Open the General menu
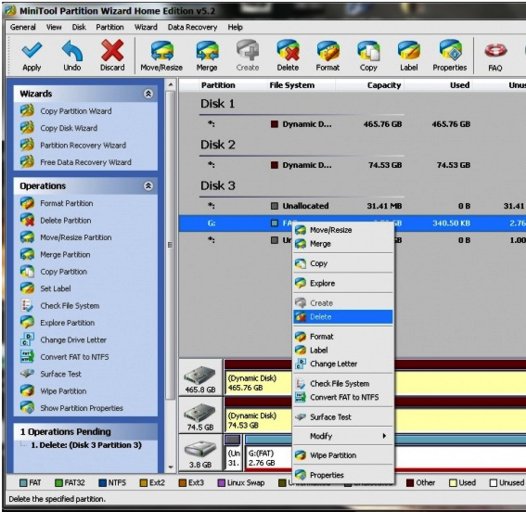The image size is (526, 512). point(23,27)
